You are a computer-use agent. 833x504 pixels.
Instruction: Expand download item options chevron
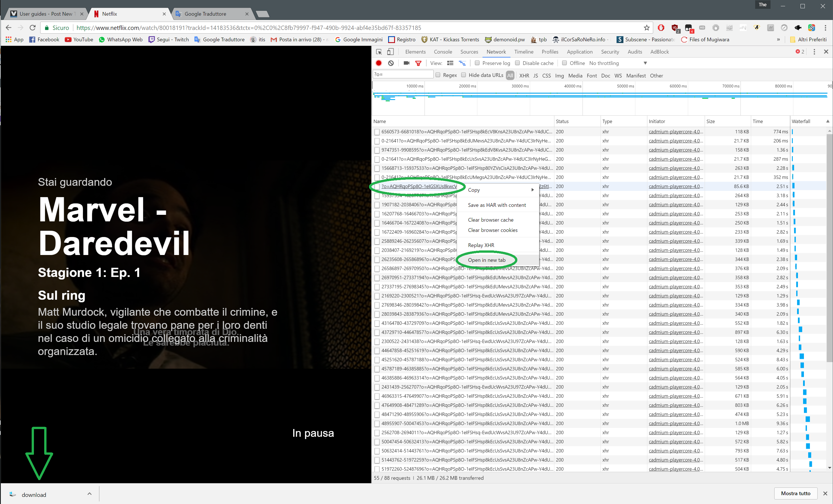click(x=89, y=493)
